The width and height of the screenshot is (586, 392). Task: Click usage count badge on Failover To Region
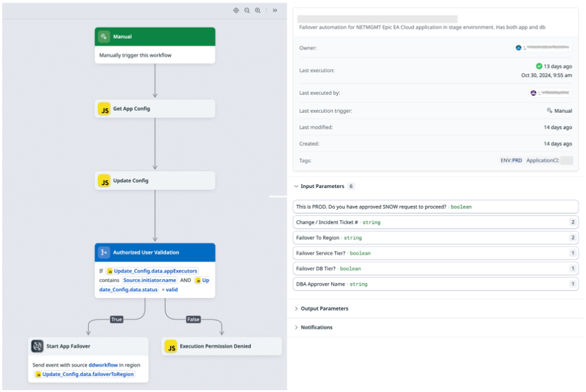[573, 238]
